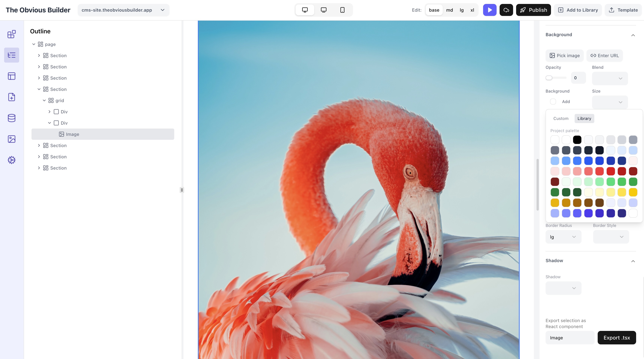The width and height of the screenshot is (644, 359).
Task: Switch to the Custom color tab
Action: tap(561, 118)
